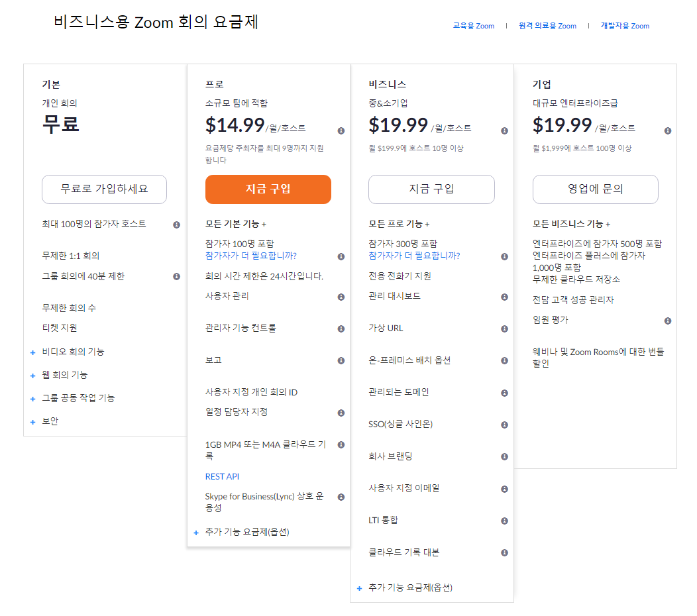The image size is (697, 616).
Task: Show info for SSO(싱글 사인온)
Action: (504, 425)
